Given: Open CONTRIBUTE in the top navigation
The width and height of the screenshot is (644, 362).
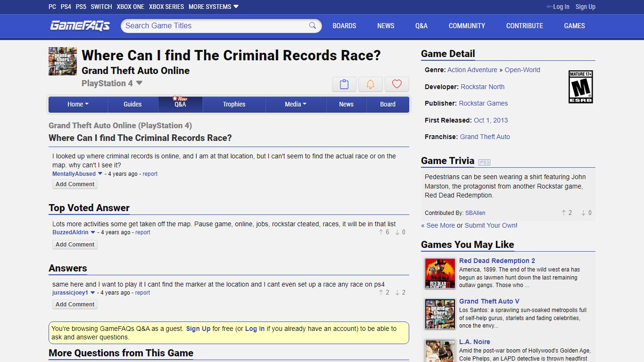Looking at the screenshot, I should pyautogui.click(x=525, y=26).
